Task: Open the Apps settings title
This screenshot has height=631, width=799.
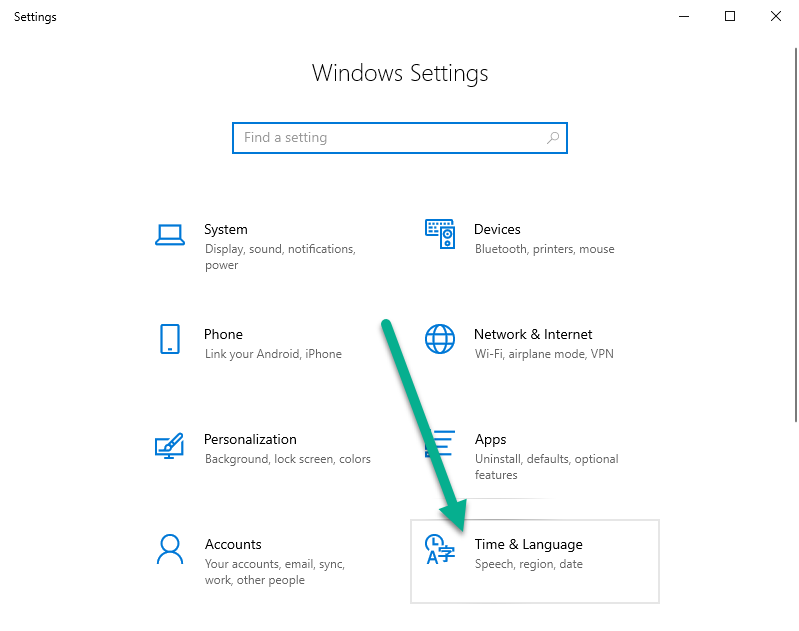Action: coord(491,440)
